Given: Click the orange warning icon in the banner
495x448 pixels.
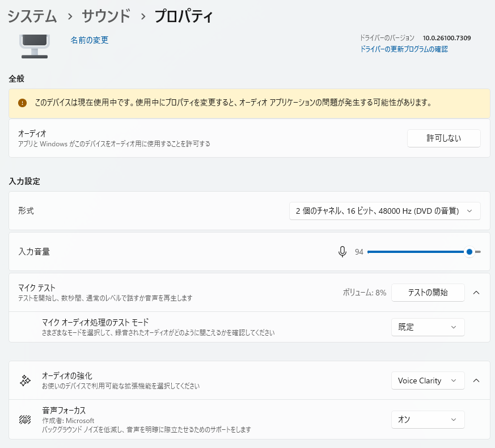Looking at the screenshot, I should click(x=22, y=103).
